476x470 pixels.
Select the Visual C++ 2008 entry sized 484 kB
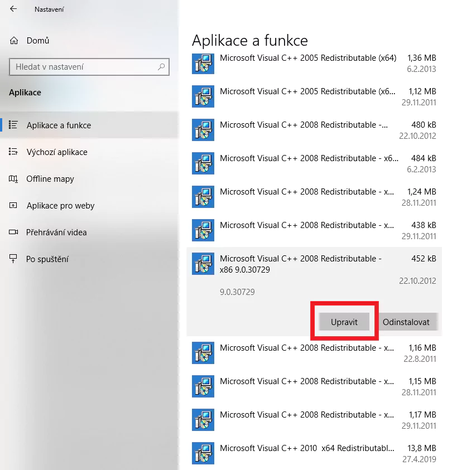coord(314,163)
